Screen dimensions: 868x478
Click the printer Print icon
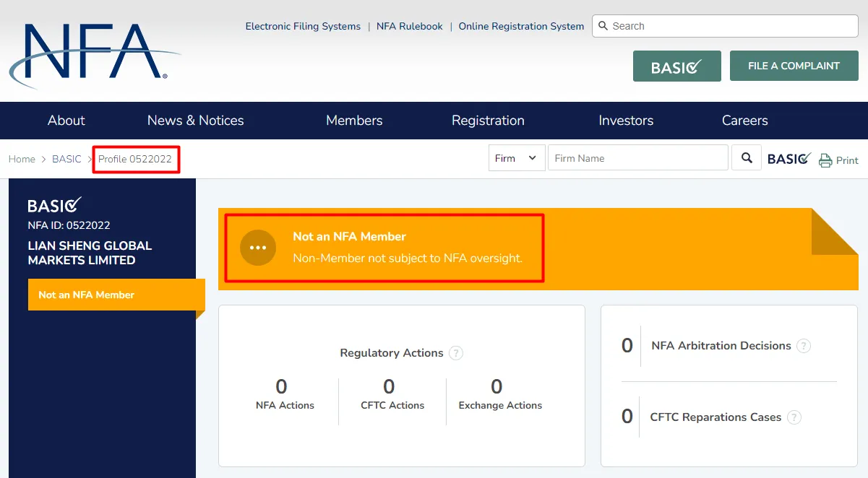(825, 160)
